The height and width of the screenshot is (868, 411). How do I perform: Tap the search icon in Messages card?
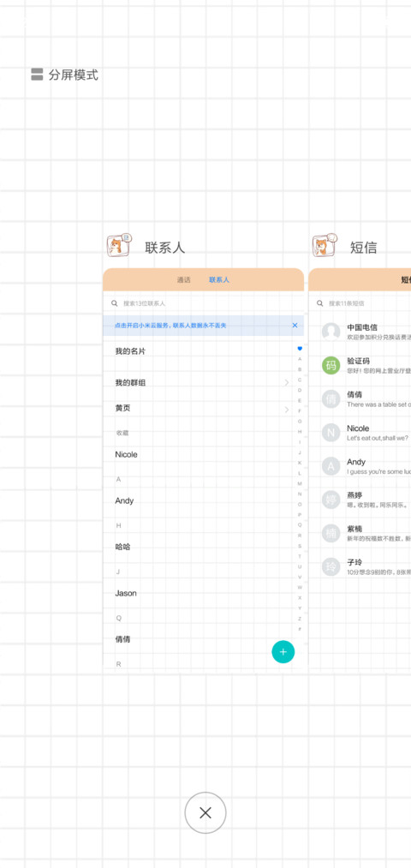(x=319, y=303)
